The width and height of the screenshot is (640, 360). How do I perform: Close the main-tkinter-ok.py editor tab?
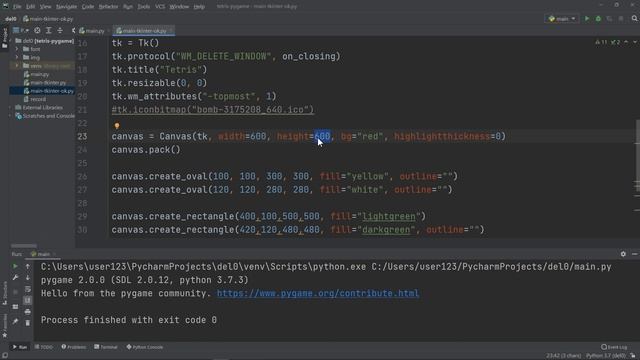[171, 31]
